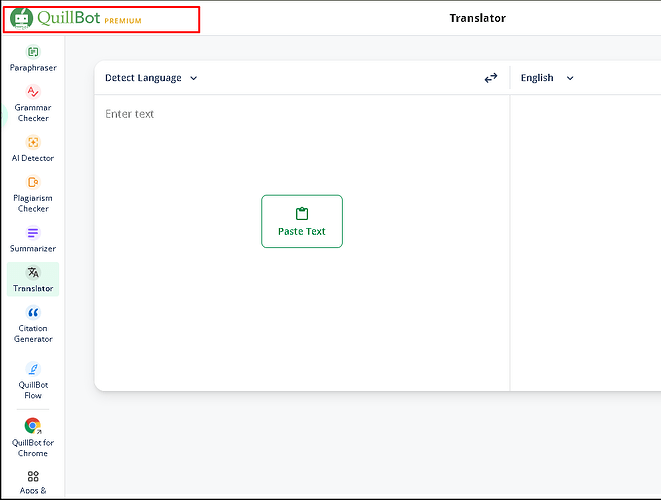Screen dimensions: 661x500
Task: Click the AI Detector label in sidebar
Action: coord(33,158)
